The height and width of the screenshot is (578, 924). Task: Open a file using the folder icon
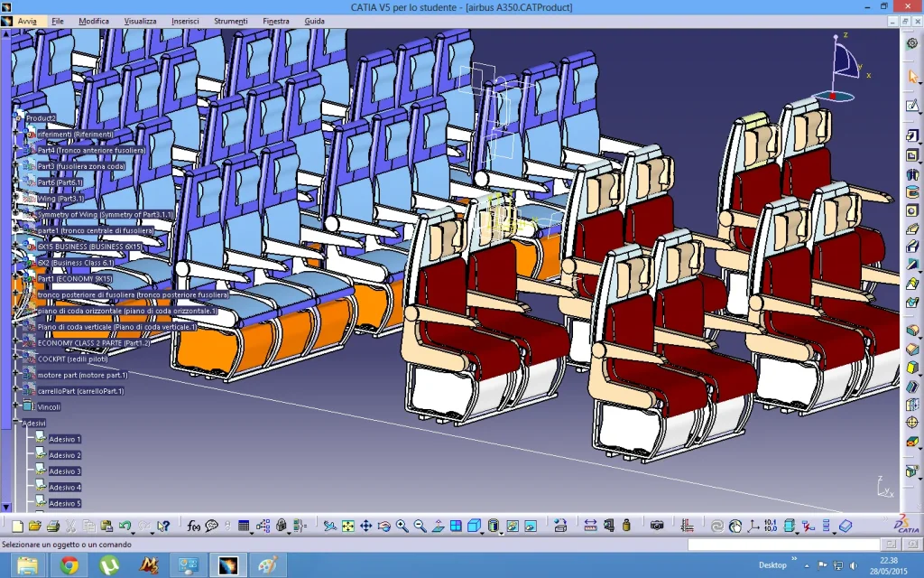click(35, 527)
